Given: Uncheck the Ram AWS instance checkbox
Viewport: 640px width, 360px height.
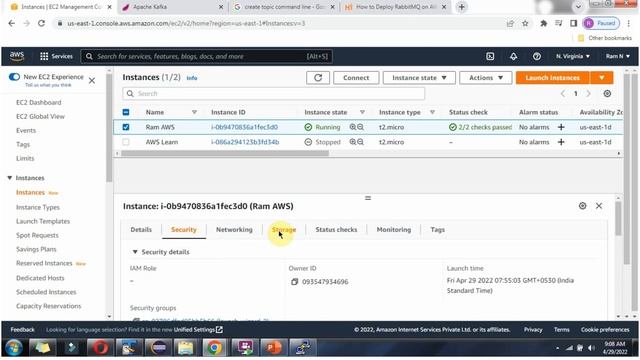Looking at the screenshot, I should (x=126, y=127).
